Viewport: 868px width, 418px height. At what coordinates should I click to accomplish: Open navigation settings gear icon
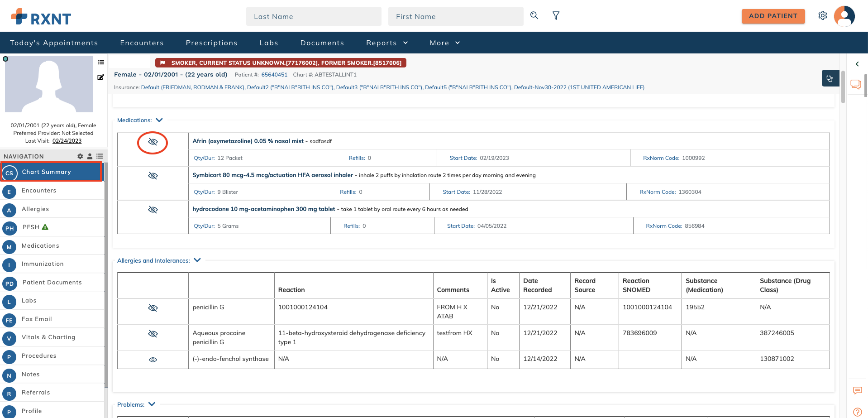click(80, 156)
